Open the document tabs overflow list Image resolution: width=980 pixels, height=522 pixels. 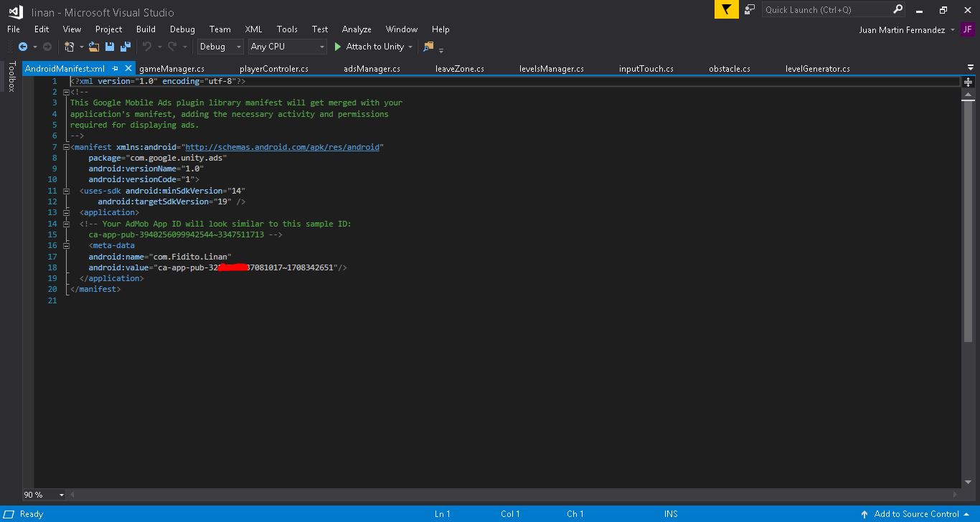969,68
